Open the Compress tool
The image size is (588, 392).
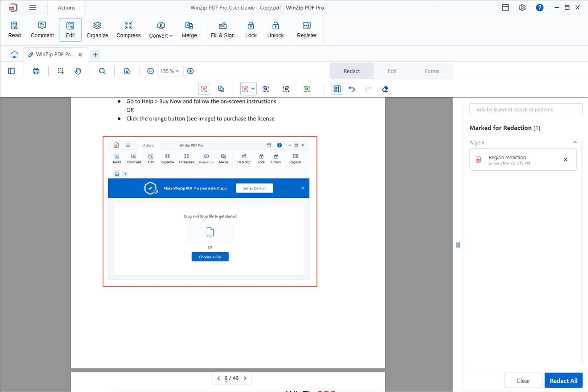click(128, 30)
